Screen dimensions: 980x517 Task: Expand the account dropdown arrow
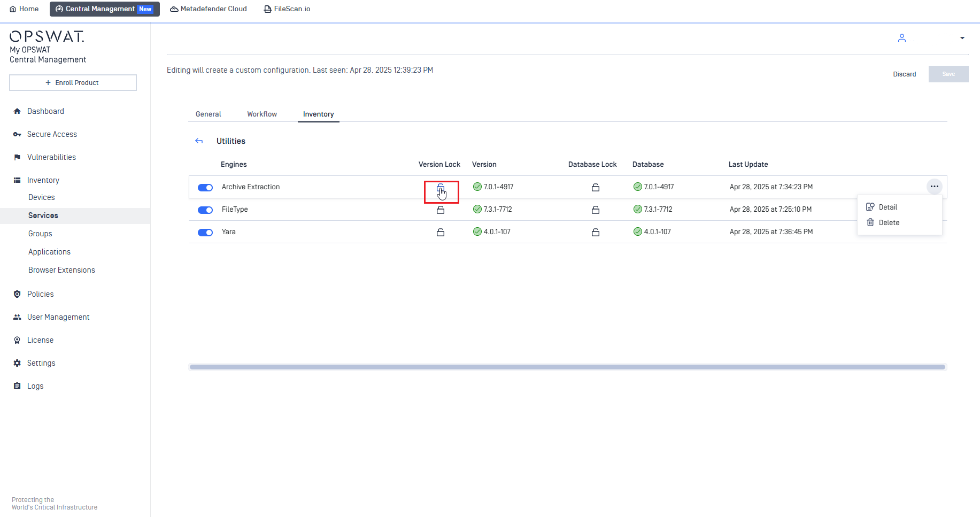pos(962,38)
